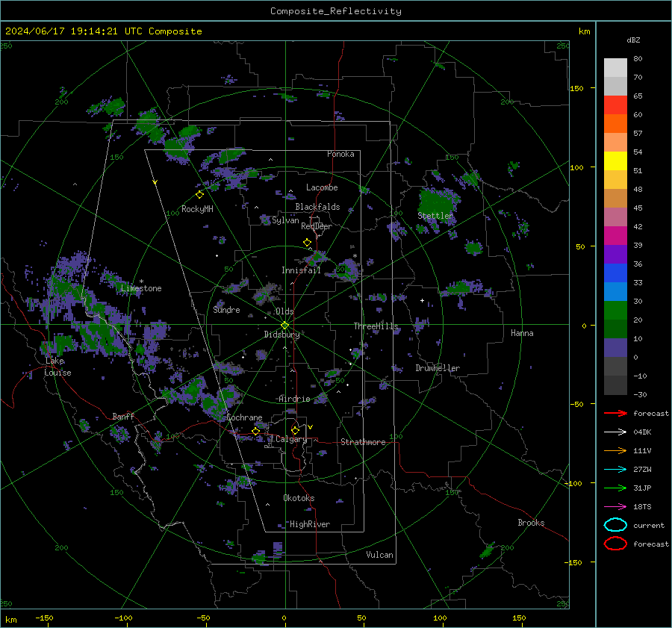Click the light blue 33 dBZ swatch
This screenshot has width=672, height=628.
615,291
